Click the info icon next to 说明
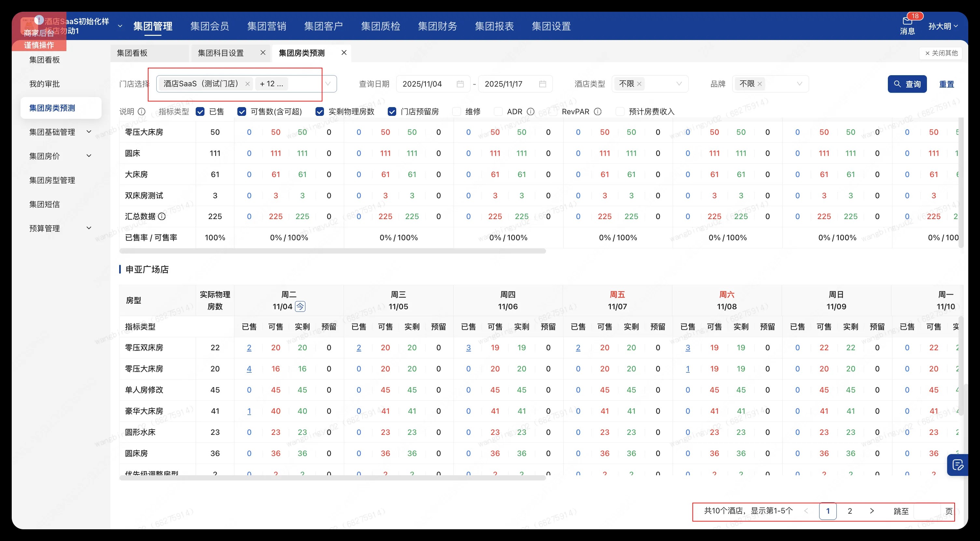This screenshot has height=541, width=980. click(142, 111)
